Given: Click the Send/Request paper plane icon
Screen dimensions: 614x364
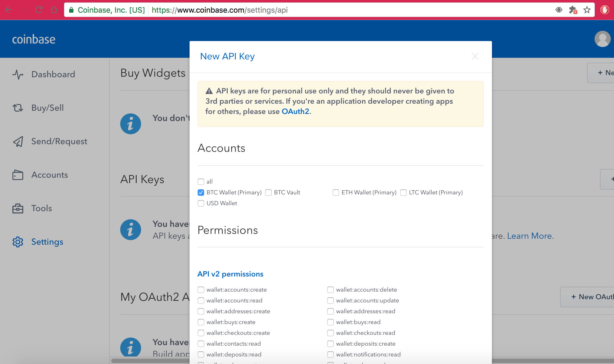Looking at the screenshot, I should [x=18, y=141].
